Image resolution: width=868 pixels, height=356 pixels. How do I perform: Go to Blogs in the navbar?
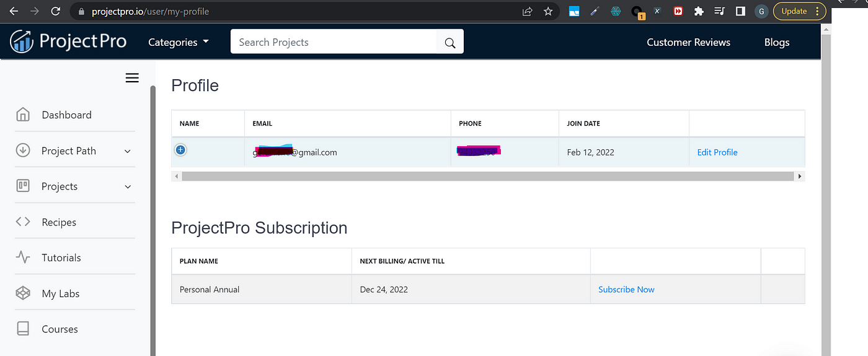pos(776,42)
